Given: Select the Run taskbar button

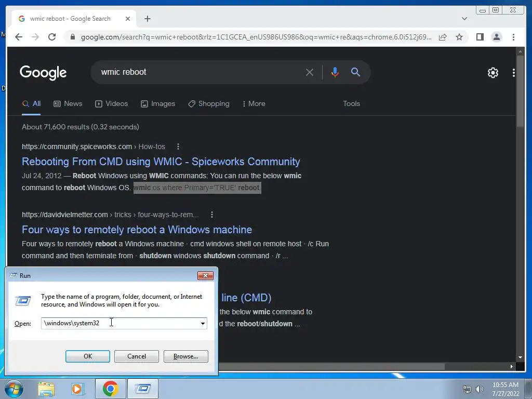Looking at the screenshot, I should (x=143, y=389).
